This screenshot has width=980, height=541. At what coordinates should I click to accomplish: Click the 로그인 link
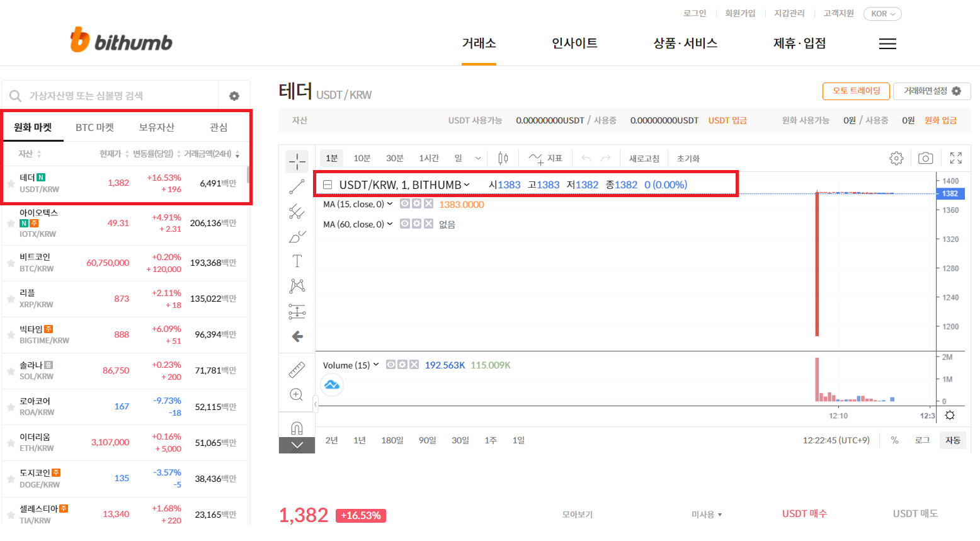pyautogui.click(x=695, y=13)
